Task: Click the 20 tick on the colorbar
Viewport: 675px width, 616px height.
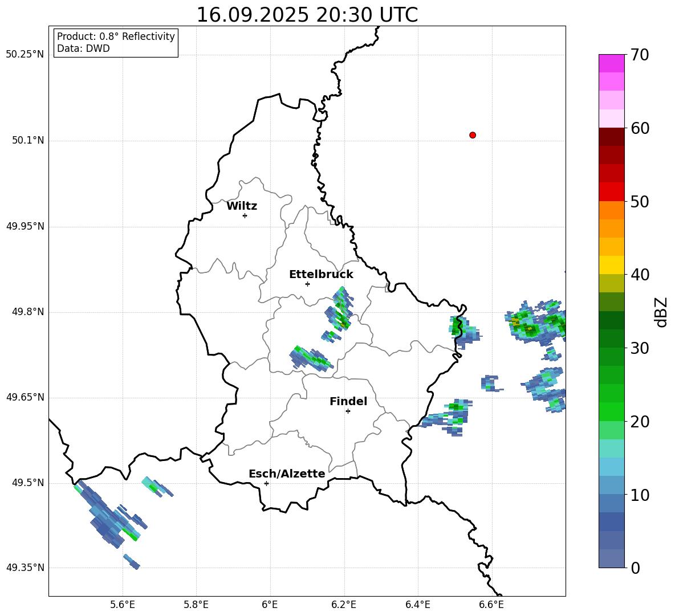Action: (x=640, y=421)
